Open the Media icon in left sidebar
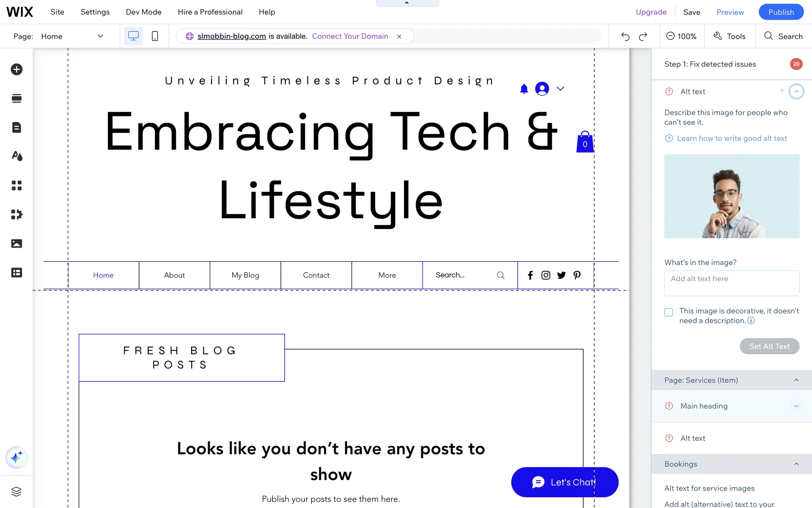 [x=16, y=243]
